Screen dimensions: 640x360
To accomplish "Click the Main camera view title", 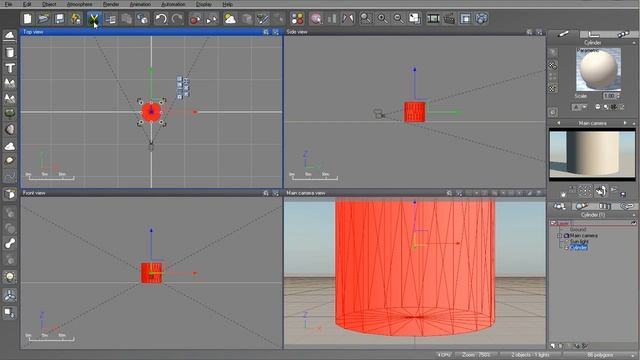I will point(306,193).
